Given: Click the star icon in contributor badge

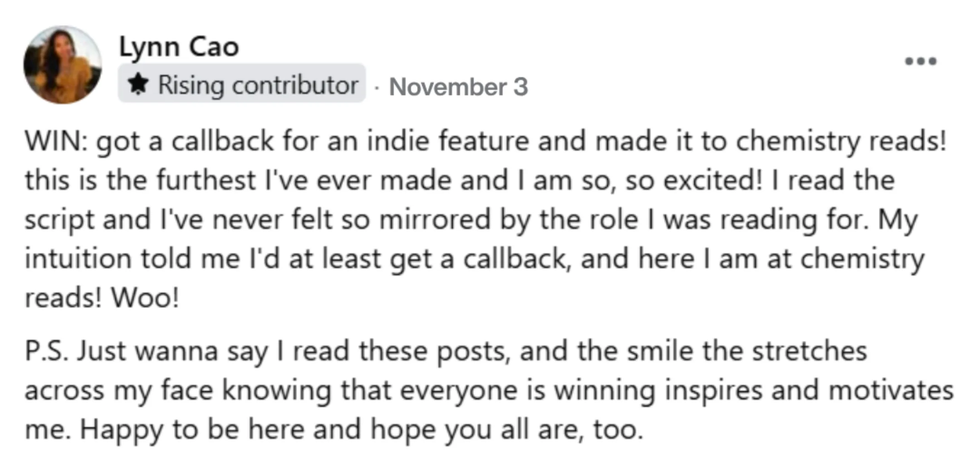Looking at the screenshot, I should pos(138,84).
